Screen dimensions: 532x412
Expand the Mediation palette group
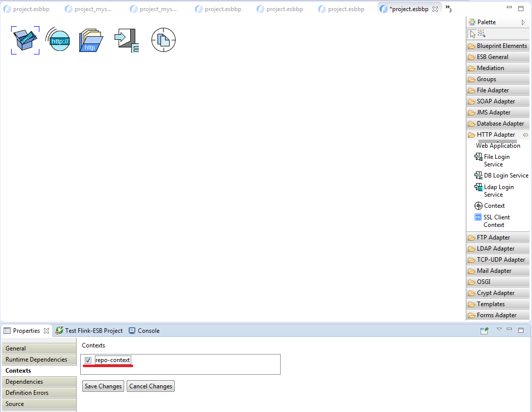click(x=490, y=68)
